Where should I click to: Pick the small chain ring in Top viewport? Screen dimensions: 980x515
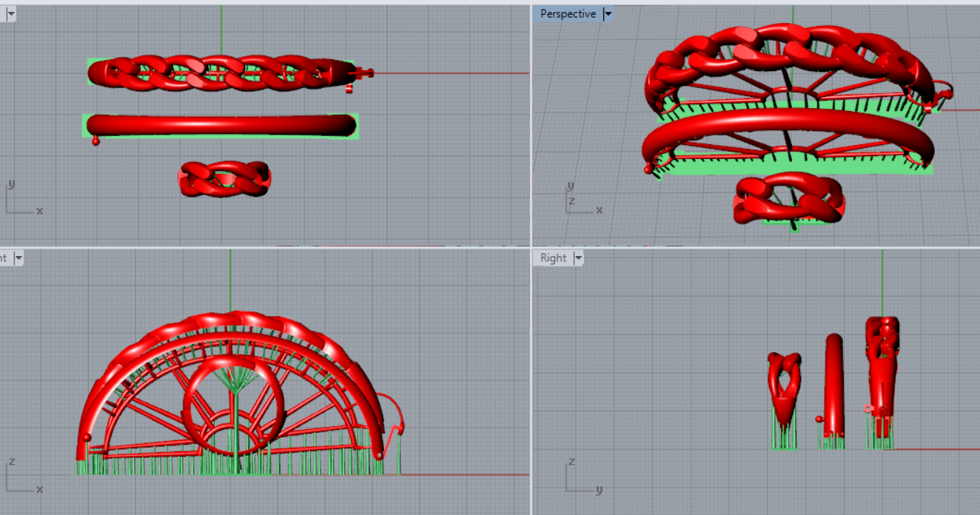click(224, 179)
